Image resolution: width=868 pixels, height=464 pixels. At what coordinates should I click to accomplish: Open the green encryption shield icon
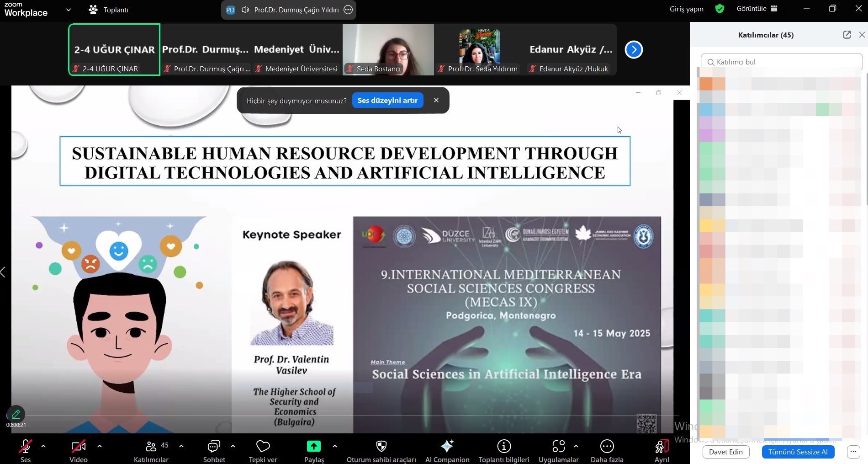tap(720, 9)
